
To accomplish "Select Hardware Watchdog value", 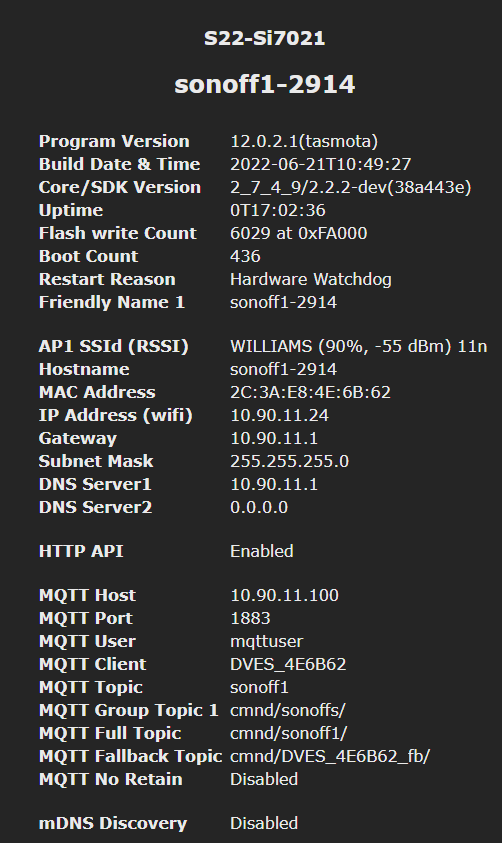I will [311, 280].
